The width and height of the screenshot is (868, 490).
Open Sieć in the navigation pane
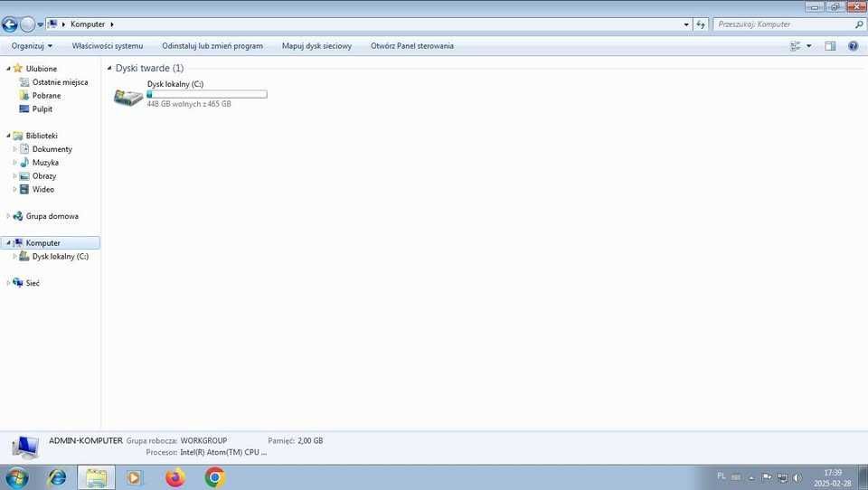coord(33,283)
